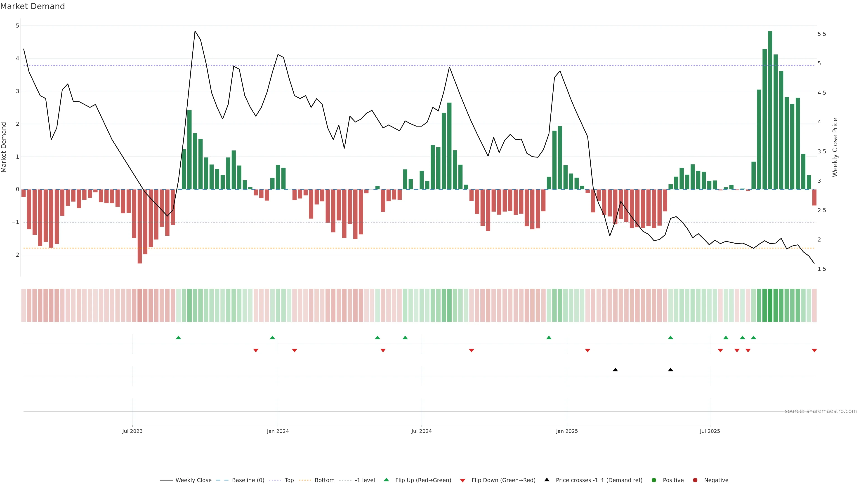Click red Flip Down triangle legend icon
The height and width of the screenshot is (488, 868).
[463, 481]
